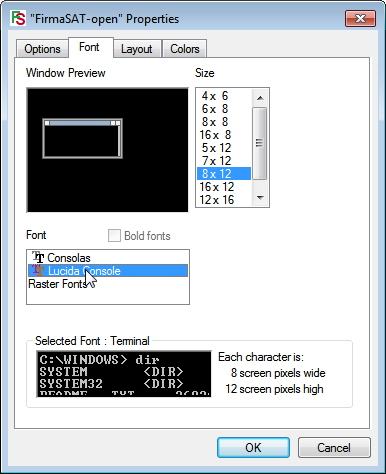Choose size 16 x 12
This screenshot has width=386, height=474.
(x=224, y=187)
